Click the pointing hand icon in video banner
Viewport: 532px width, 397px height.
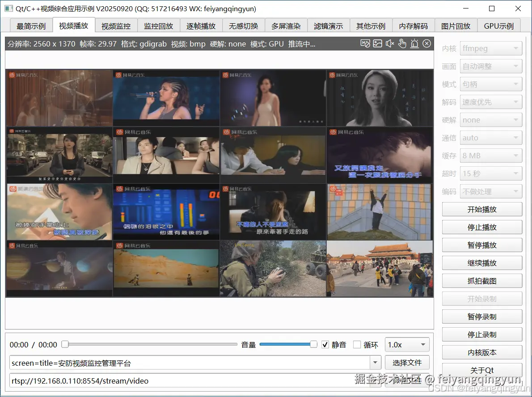point(402,43)
